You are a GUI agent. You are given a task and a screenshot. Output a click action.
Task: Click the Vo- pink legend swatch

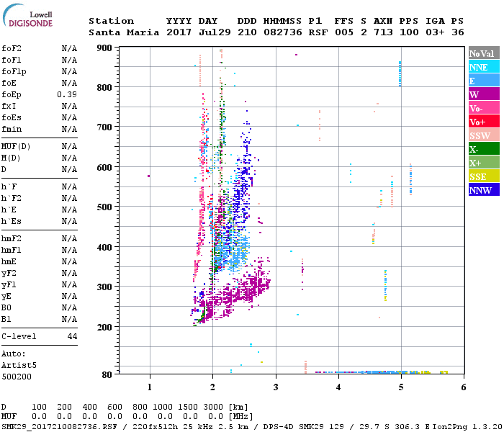[484, 108]
